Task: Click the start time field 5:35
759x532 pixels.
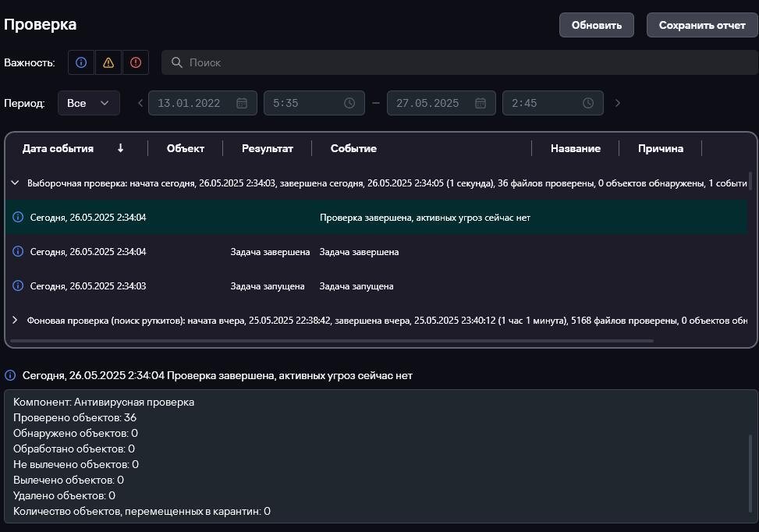Action: pos(314,103)
